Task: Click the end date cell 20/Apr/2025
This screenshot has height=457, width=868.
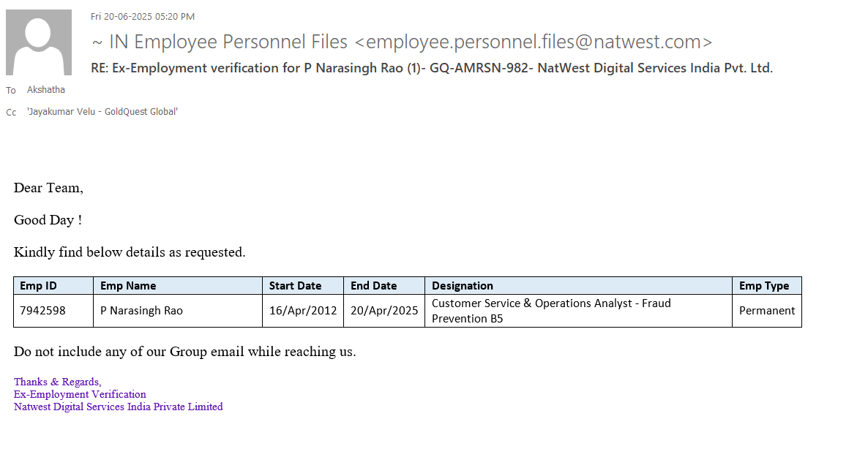Action: (x=384, y=311)
